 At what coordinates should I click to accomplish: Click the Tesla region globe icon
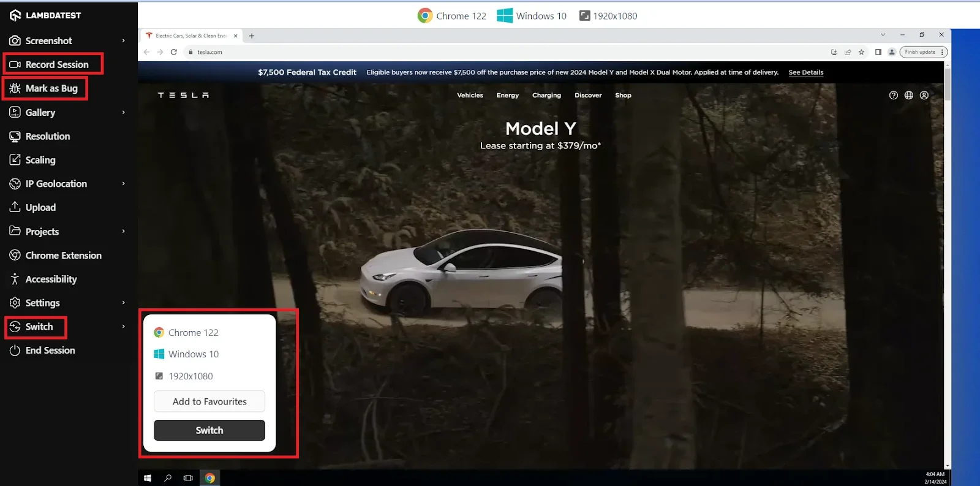pos(909,95)
